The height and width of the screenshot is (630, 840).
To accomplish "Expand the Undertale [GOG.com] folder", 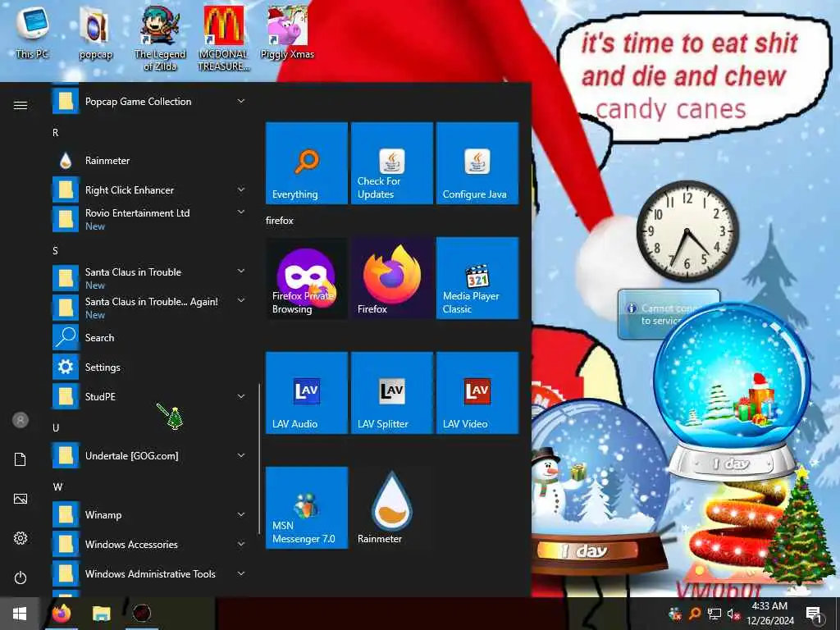I will (x=150, y=456).
